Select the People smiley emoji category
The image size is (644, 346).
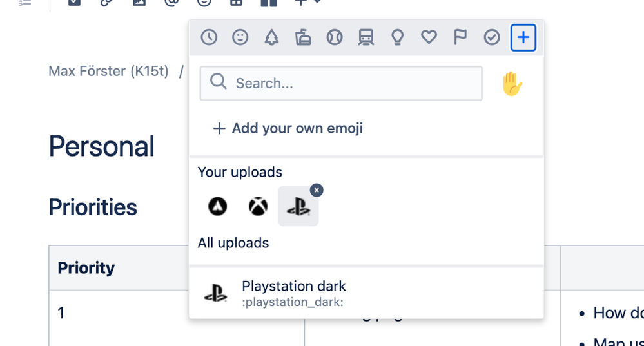[240, 37]
